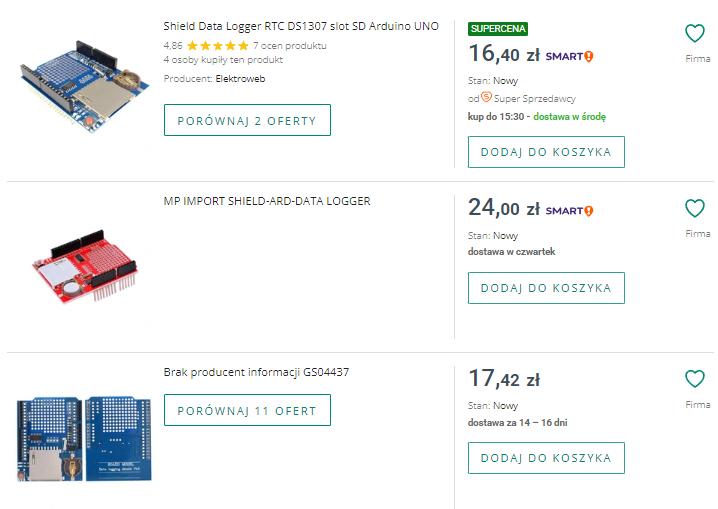Add the 17,42 zł product to cart
The height and width of the screenshot is (509, 718).
(x=546, y=458)
